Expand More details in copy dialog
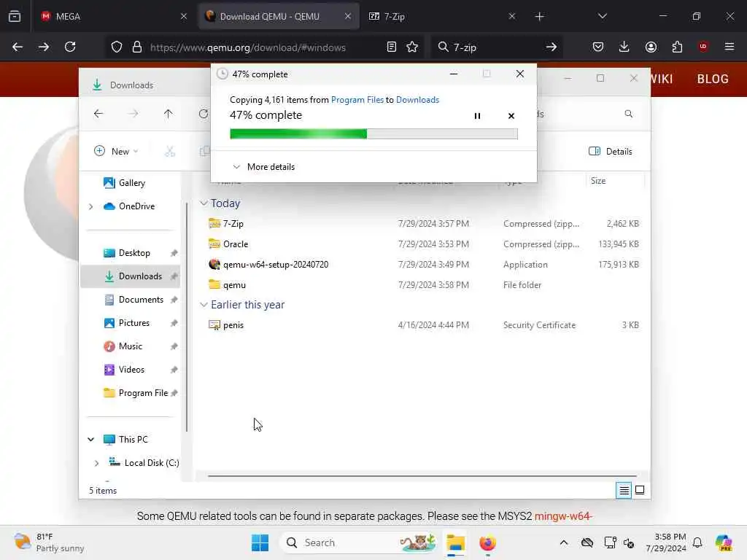The image size is (747, 560). (x=264, y=167)
